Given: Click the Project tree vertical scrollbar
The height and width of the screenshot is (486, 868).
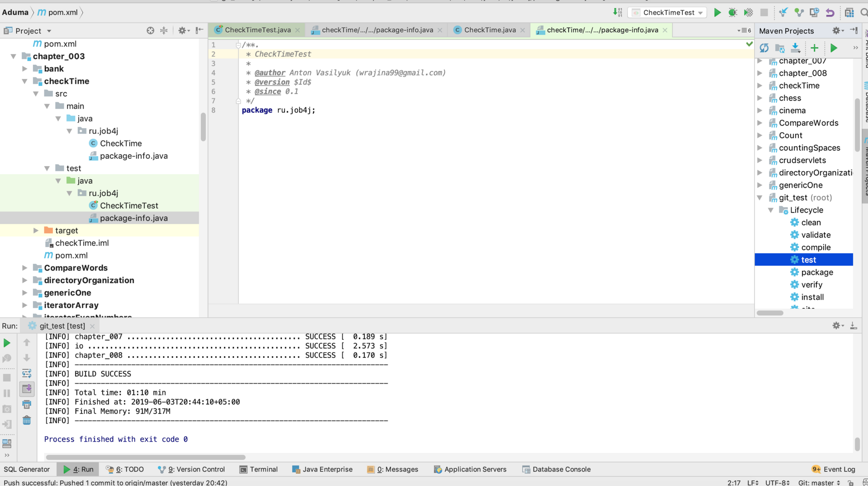Looking at the screenshot, I should (x=203, y=127).
